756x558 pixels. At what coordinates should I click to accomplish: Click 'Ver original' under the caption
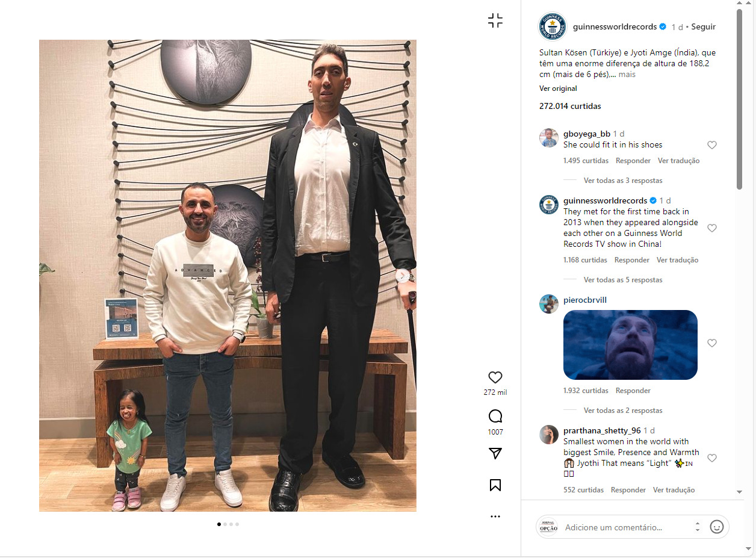[x=558, y=88]
